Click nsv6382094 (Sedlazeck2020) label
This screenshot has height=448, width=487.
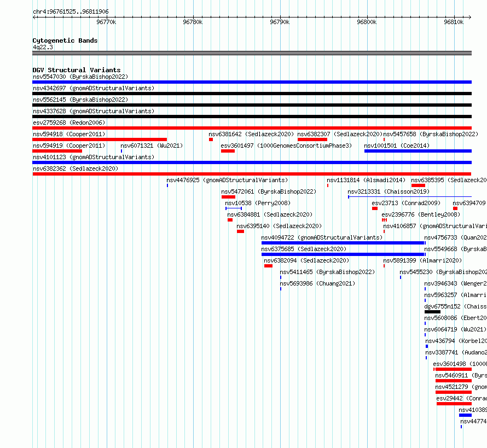click(x=306, y=260)
